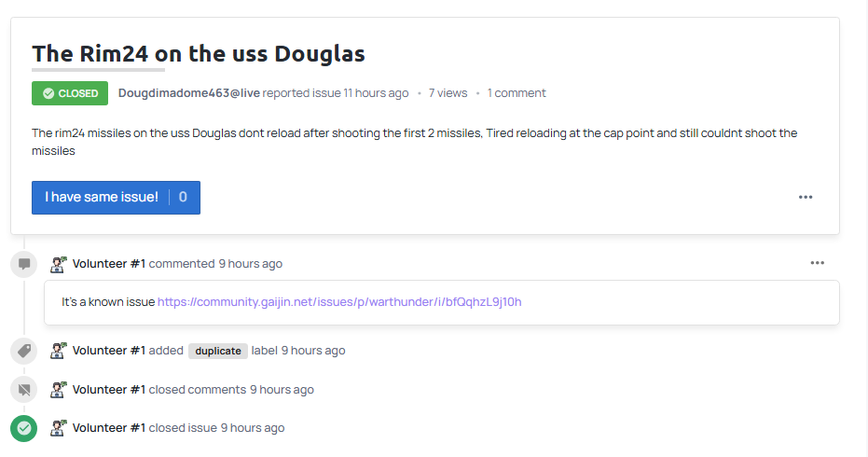
Task: Click the tag label timeline icon
Action: click(24, 351)
